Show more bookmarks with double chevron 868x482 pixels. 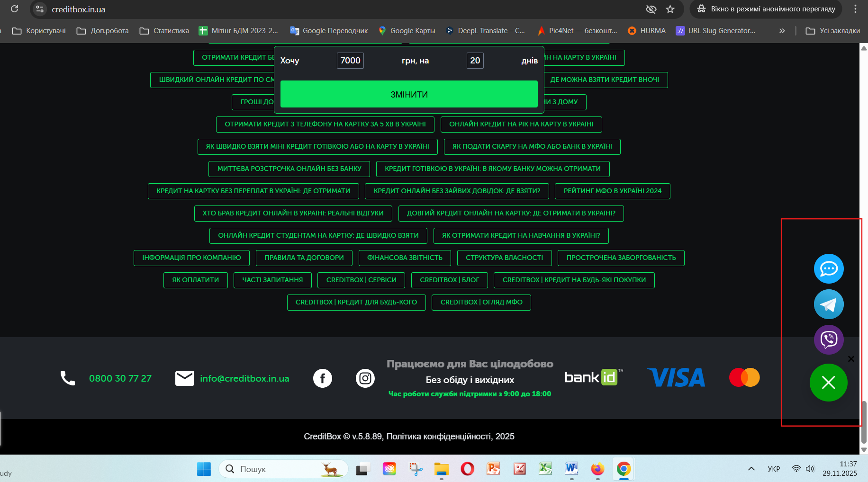782,31
